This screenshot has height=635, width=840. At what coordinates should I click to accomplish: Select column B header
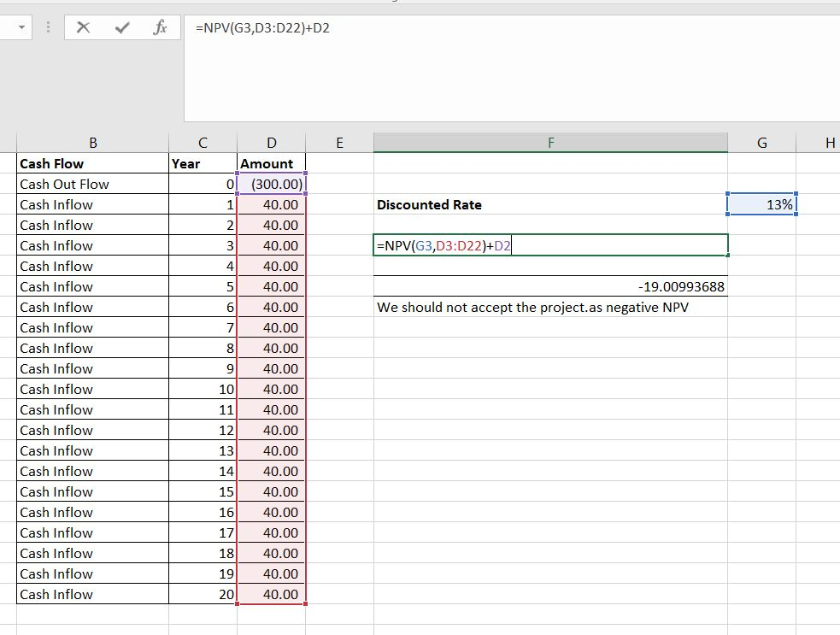pos(92,143)
